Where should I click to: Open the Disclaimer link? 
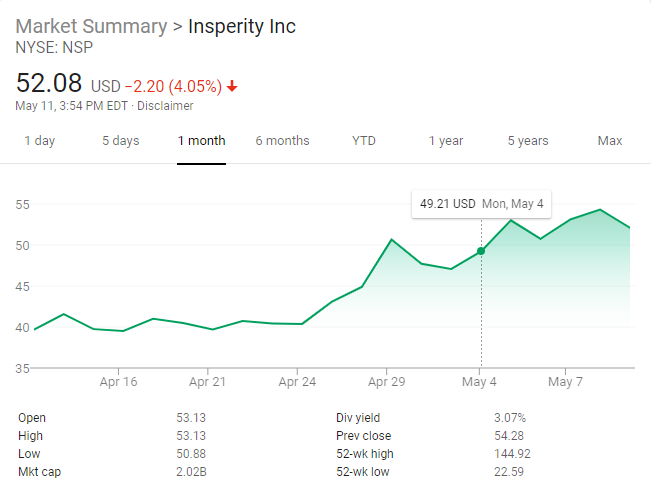[x=165, y=106]
